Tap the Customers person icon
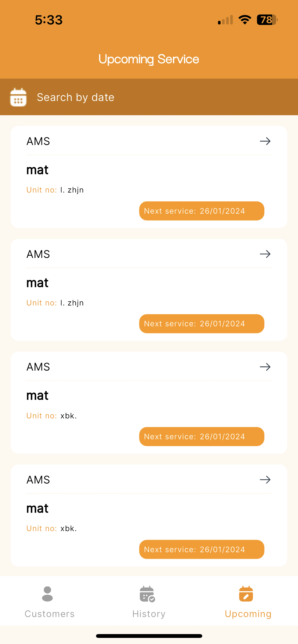The image size is (298, 644). click(x=47, y=594)
